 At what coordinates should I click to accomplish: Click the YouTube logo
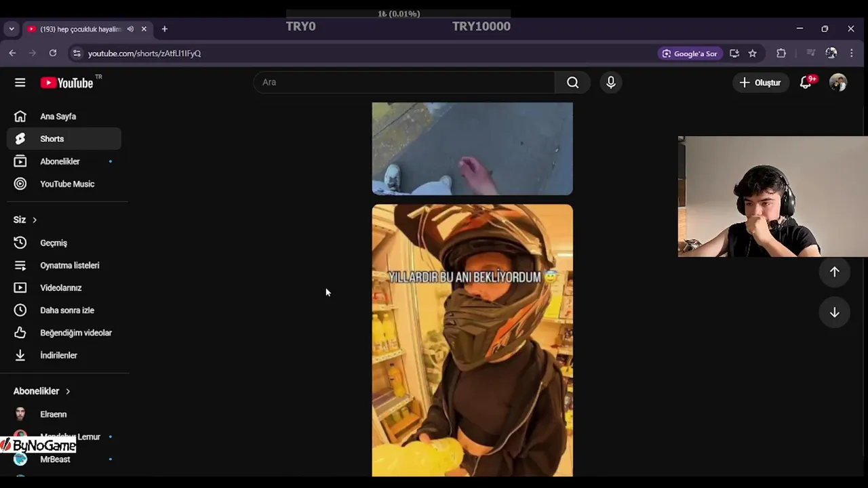click(66, 83)
